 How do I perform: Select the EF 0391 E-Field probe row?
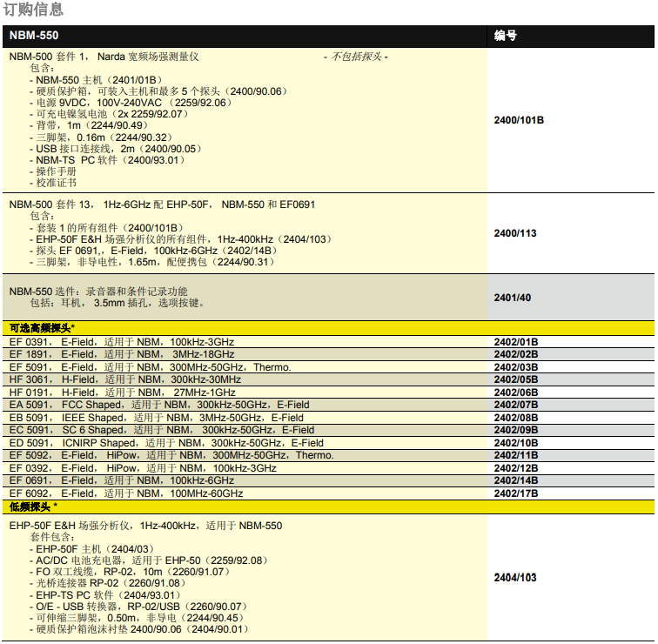[x=122, y=342]
